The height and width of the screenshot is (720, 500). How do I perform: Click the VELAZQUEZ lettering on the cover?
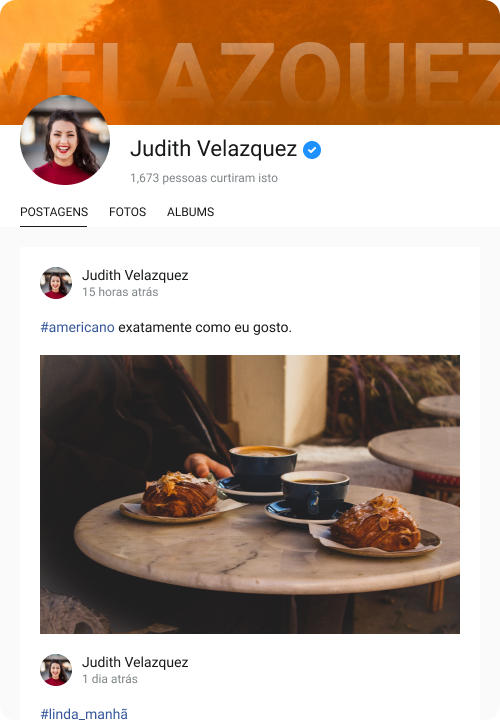pos(250,73)
